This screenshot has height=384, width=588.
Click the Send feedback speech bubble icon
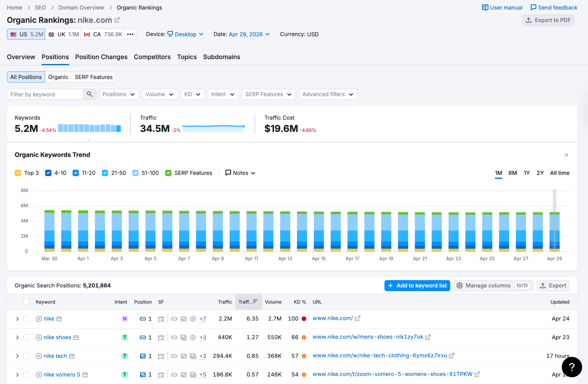[533, 7]
